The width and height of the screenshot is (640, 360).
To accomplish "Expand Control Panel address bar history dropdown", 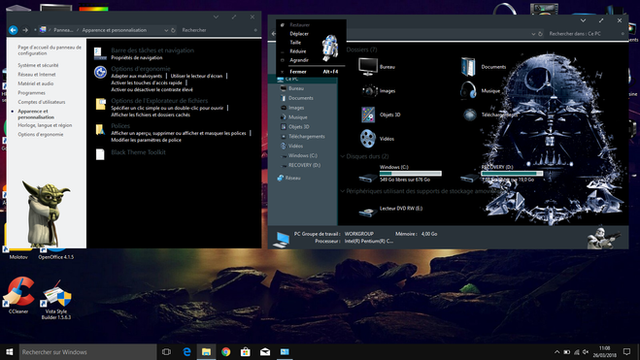I will (x=166, y=30).
